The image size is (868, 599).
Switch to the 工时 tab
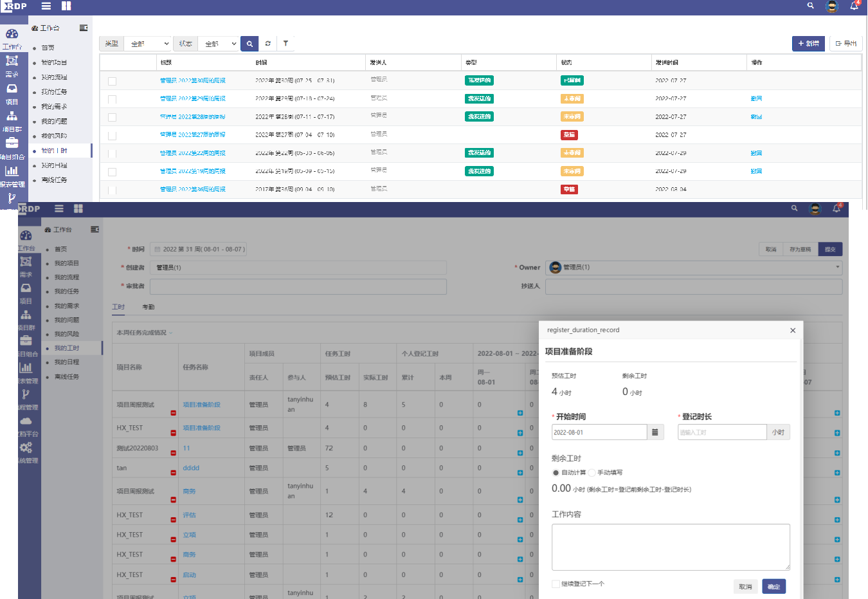(x=118, y=307)
